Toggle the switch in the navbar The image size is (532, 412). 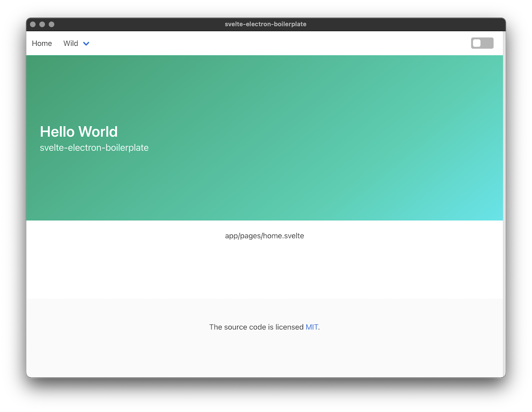coord(482,43)
